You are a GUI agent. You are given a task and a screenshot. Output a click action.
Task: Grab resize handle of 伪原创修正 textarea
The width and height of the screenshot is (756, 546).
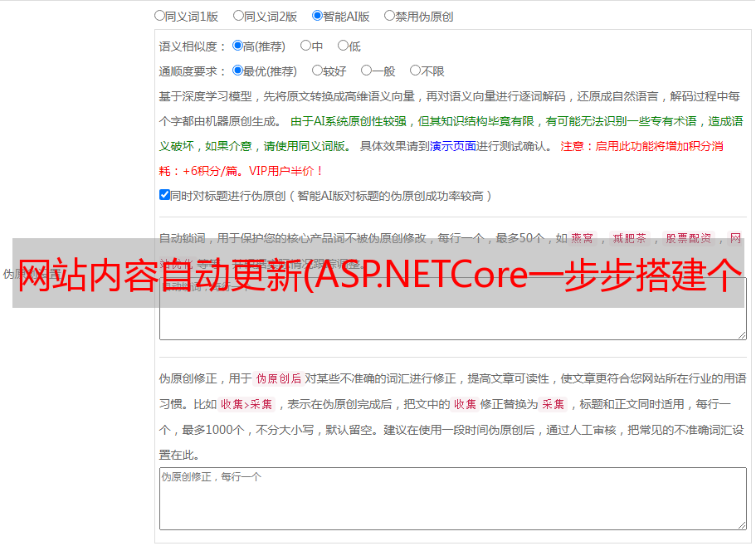[742, 525]
